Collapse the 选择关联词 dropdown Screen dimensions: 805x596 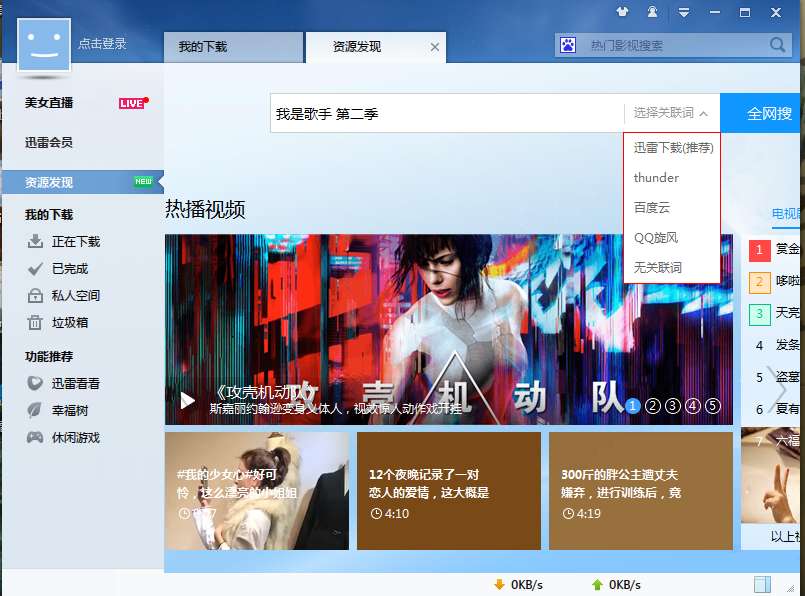click(670, 113)
